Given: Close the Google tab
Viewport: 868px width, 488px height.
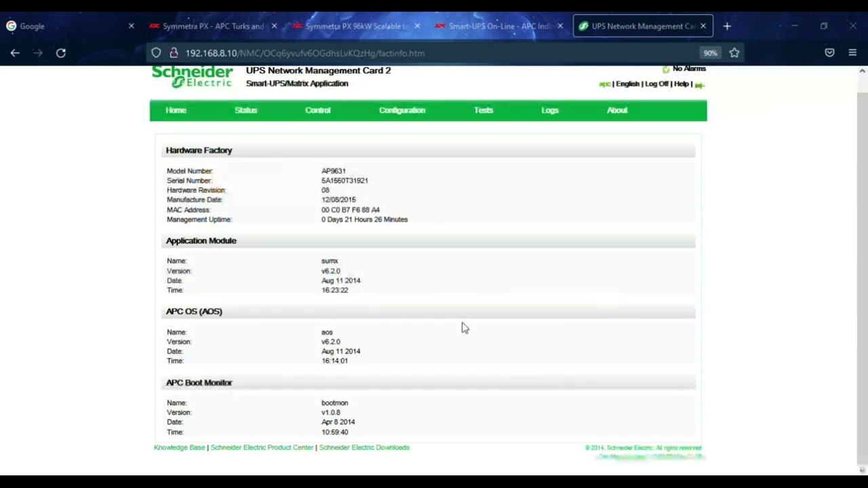Looking at the screenshot, I should click(132, 26).
